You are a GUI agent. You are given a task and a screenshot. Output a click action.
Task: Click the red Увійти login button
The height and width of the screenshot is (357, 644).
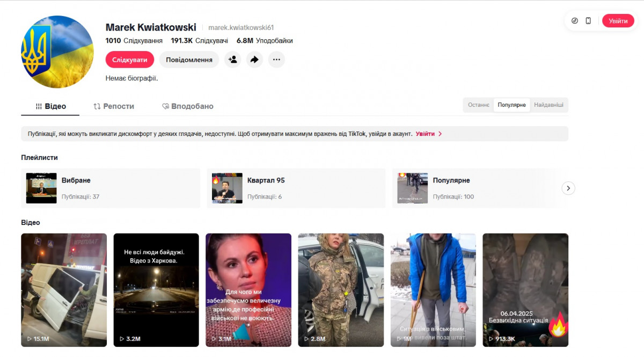(618, 21)
